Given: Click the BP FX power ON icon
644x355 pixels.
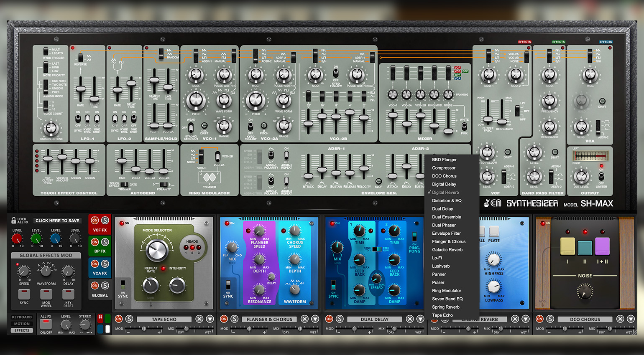Looking at the screenshot, I should click(x=95, y=242).
